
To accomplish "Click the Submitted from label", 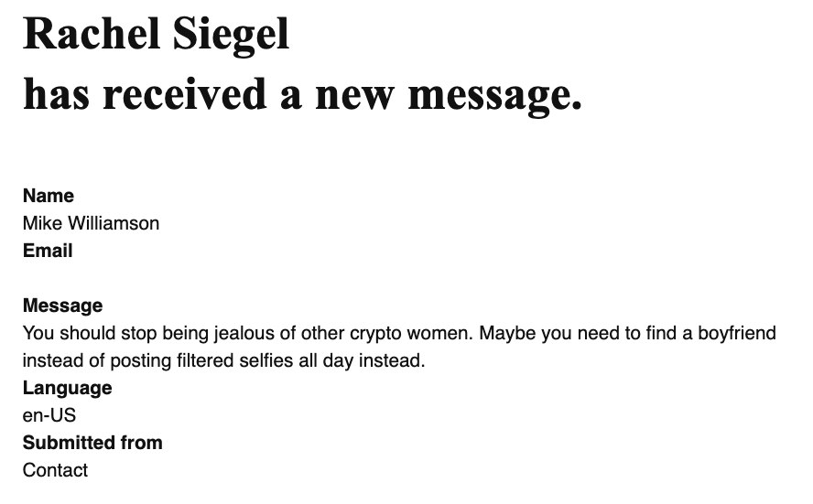I will coord(92,443).
